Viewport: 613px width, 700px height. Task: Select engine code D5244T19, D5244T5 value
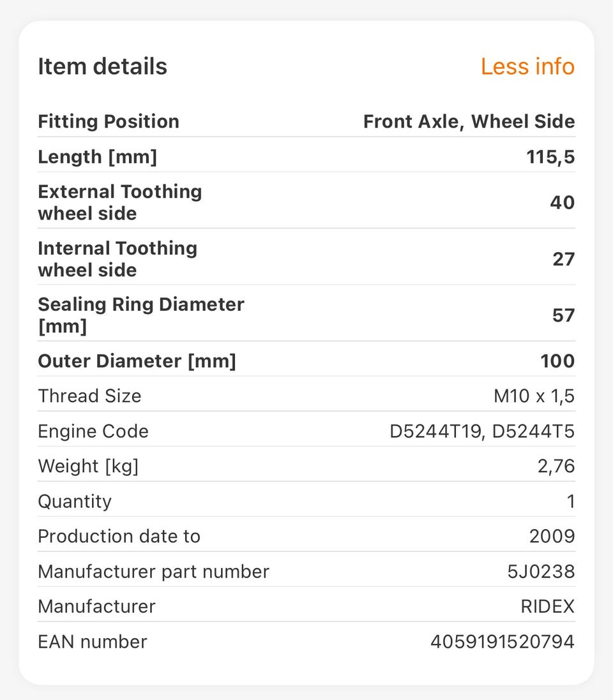pos(482,431)
